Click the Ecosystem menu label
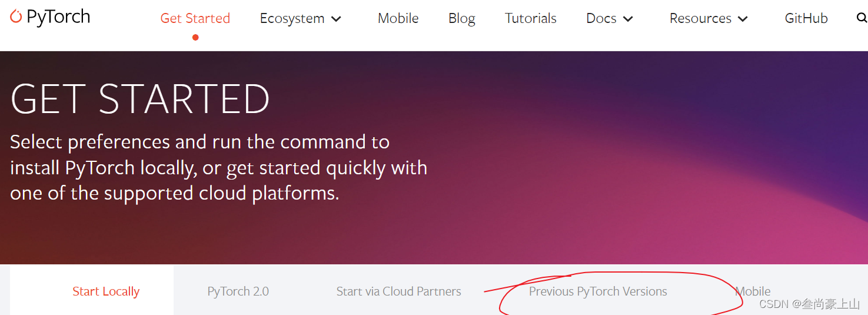 pyautogui.click(x=292, y=18)
